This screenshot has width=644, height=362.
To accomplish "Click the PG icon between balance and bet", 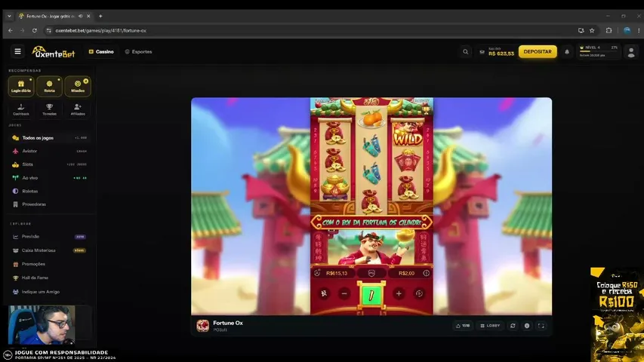I will (x=371, y=273).
